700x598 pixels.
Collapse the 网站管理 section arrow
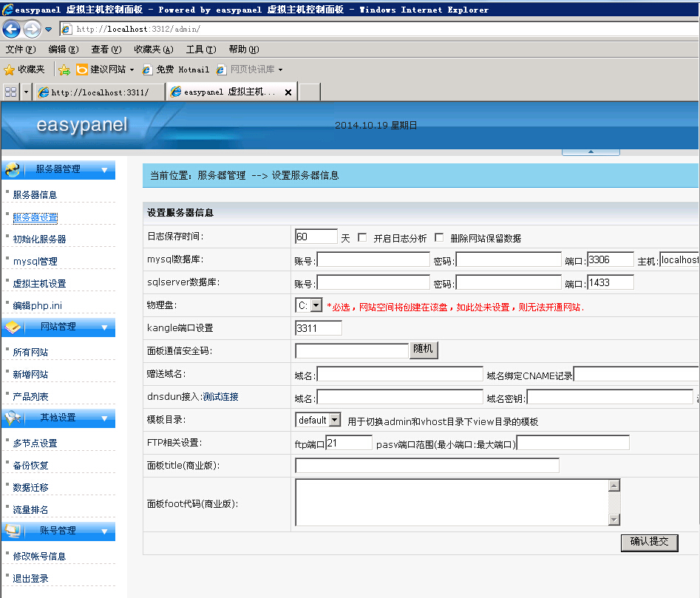coord(104,327)
